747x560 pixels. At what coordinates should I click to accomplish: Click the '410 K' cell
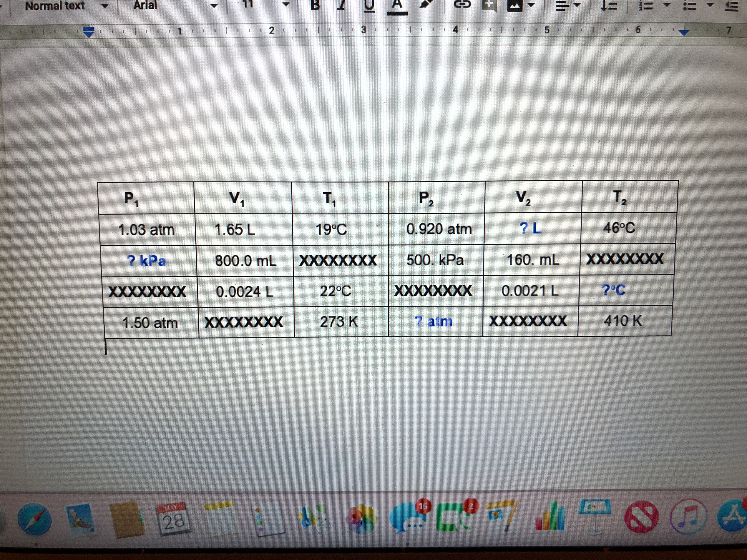(625, 321)
